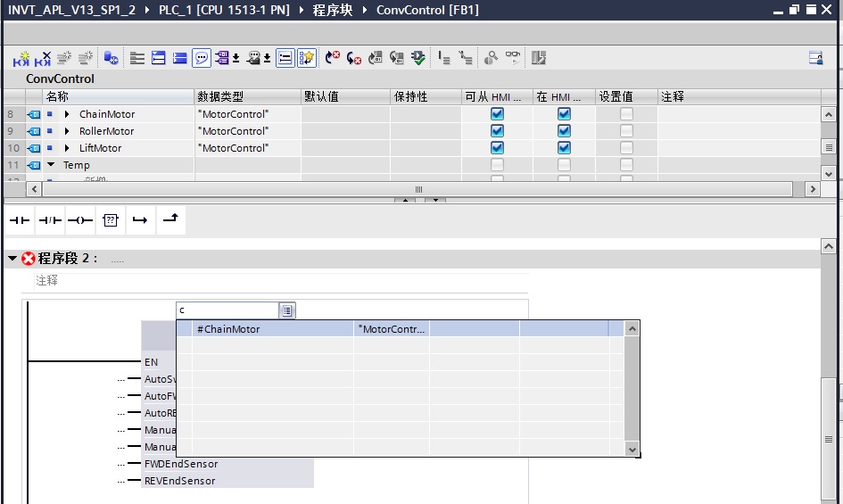Image resolution: width=843 pixels, height=504 pixels.
Task: Click the favorites star toolbar icon
Action: coord(307,58)
